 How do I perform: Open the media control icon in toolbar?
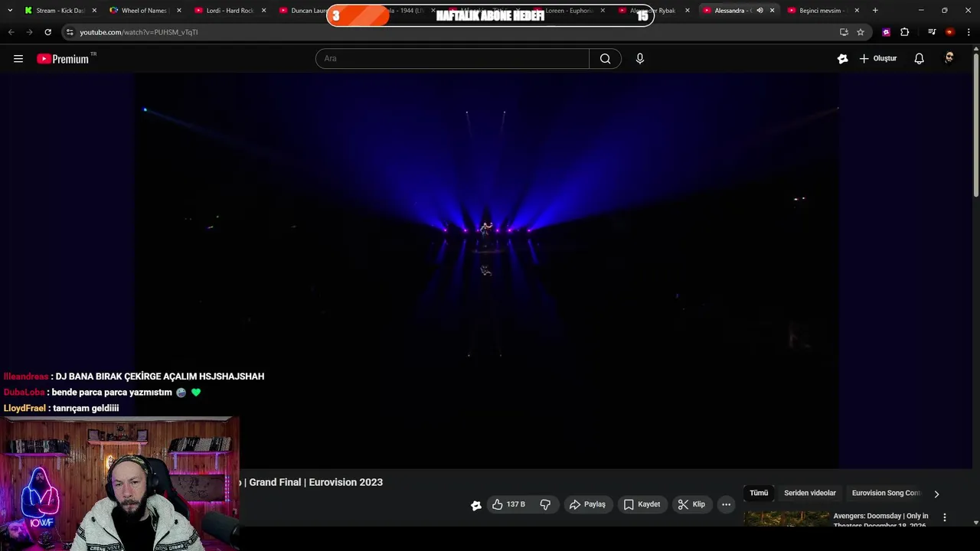click(x=932, y=32)
